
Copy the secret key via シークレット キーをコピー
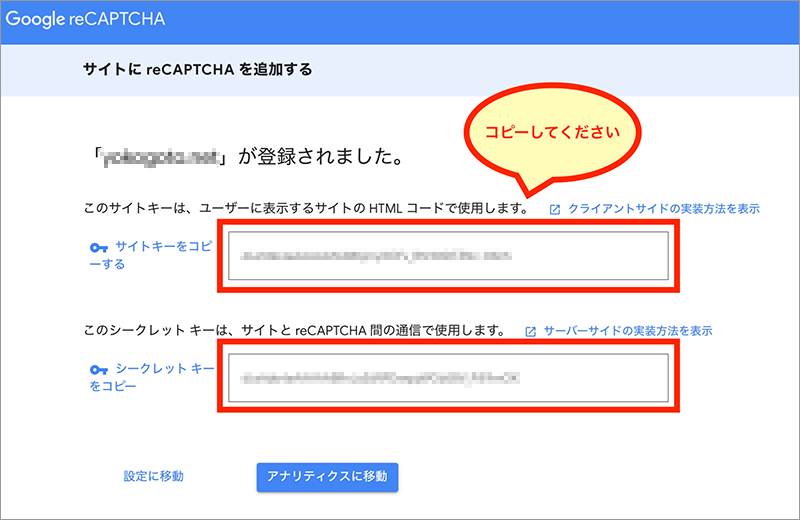[152, 377]
